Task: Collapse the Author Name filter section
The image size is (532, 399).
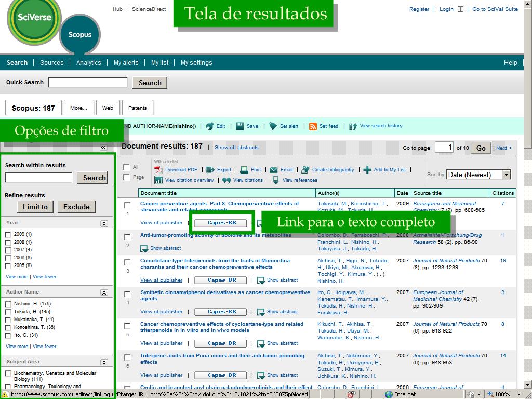Action: 104,292
